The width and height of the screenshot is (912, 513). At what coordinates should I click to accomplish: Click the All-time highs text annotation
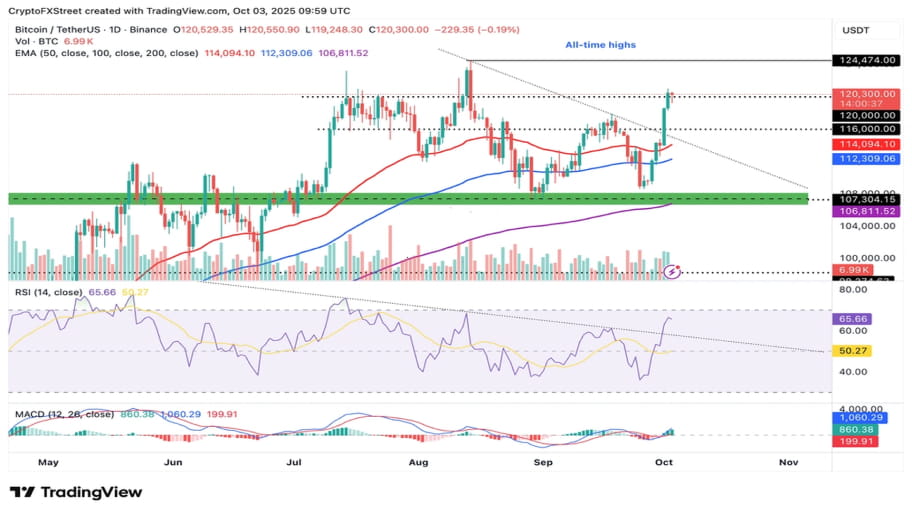click(x=600, y=45)
